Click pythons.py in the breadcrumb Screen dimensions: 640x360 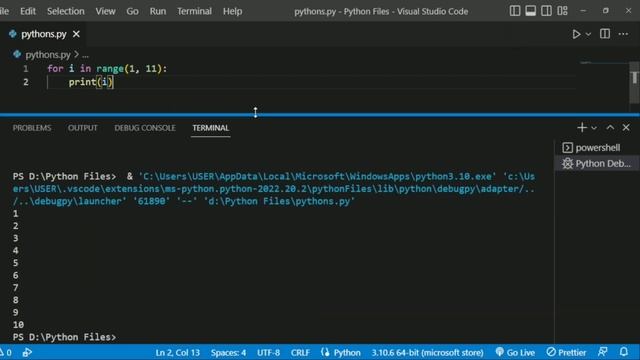48,55
